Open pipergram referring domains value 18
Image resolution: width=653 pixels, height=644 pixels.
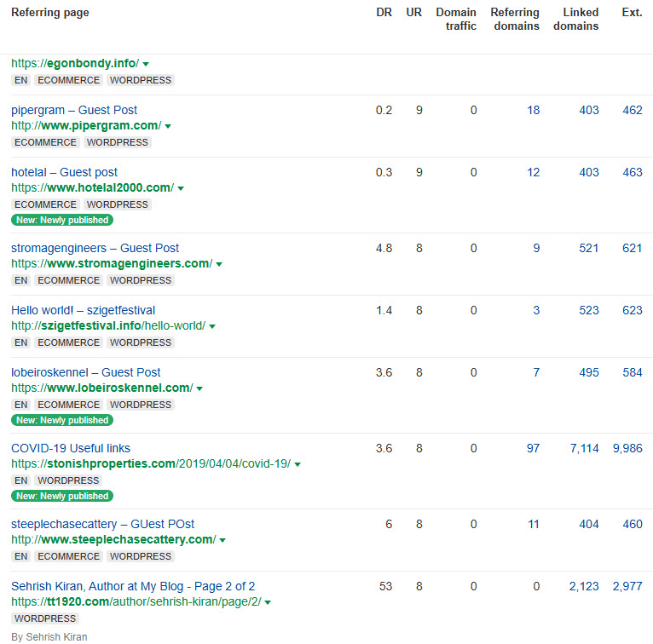point(533,110)
